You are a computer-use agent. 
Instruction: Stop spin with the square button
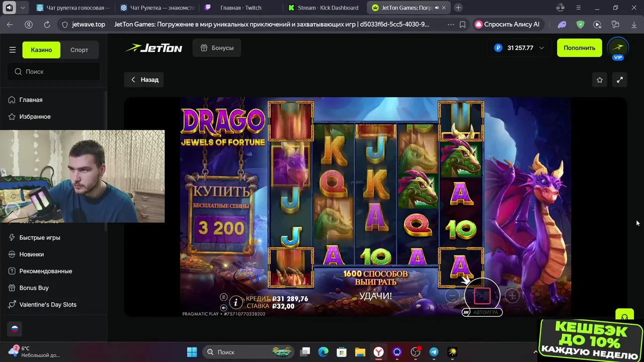click(x=482, y=296)
